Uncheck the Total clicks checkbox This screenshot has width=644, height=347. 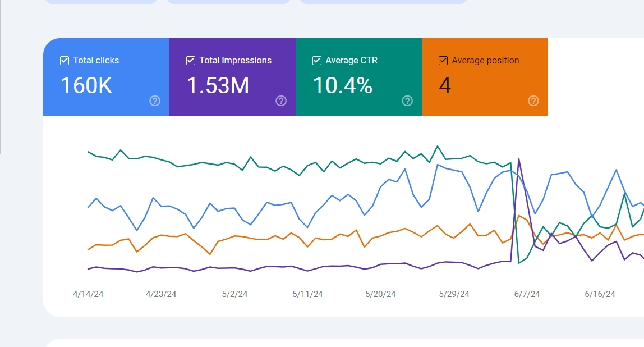point(64,60)
